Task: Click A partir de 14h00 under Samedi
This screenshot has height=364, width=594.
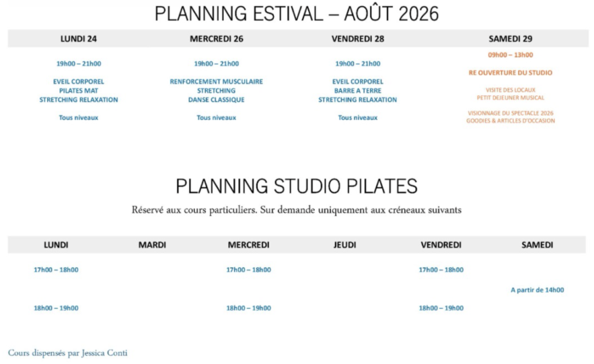Action: [537, 290]
